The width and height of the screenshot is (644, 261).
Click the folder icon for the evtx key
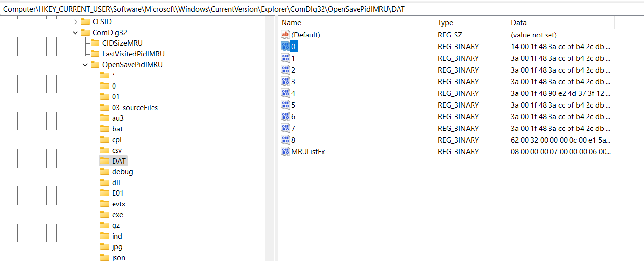pyautogui.click(x=104, y=204)
